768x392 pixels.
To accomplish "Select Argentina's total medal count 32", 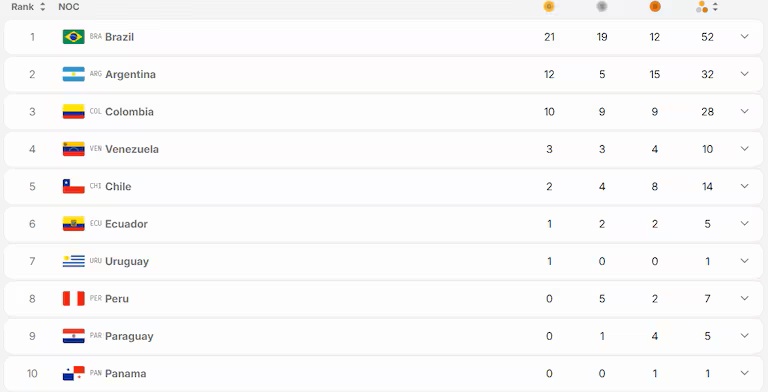I will point(707,74).
